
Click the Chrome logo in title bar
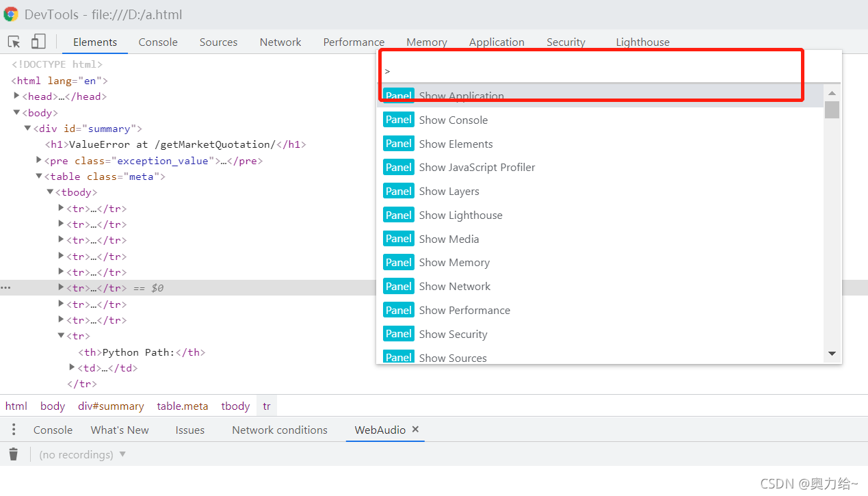tap(11, 14)
